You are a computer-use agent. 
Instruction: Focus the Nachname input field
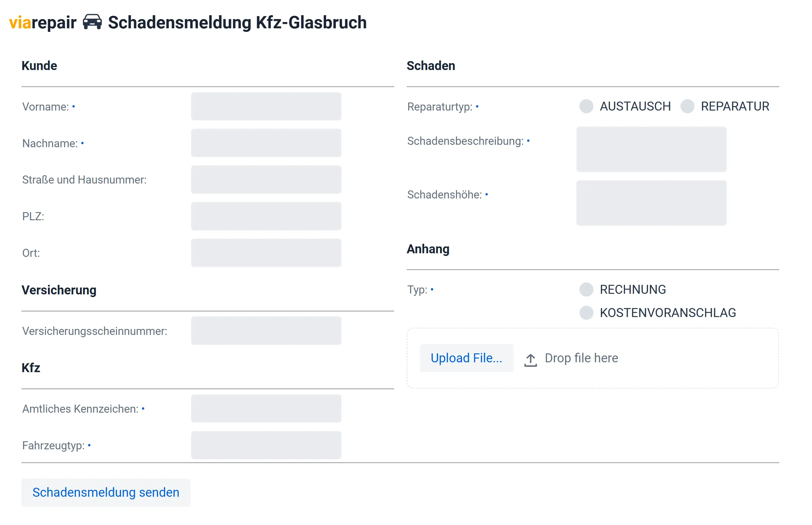pos(266,143)
